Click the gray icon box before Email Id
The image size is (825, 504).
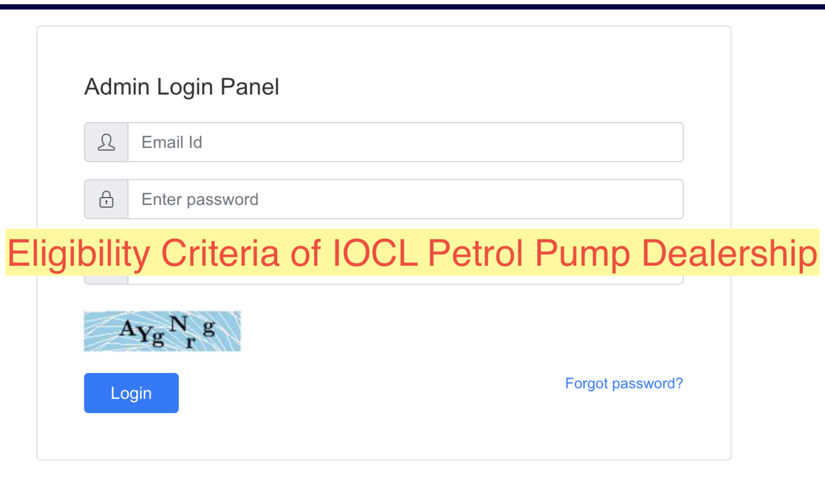tap(106, 142)
